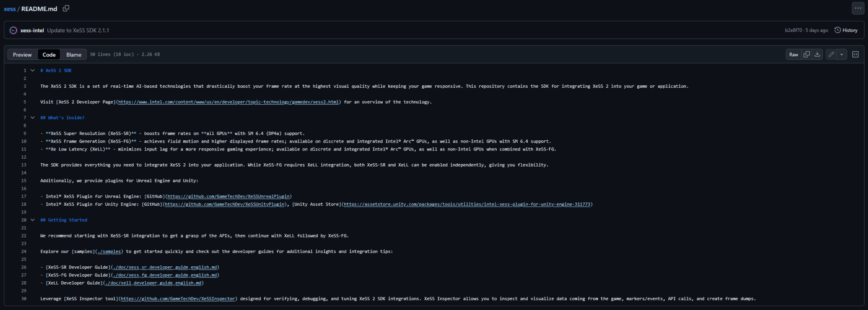Open commit message Update to XeSS SDK 2.1.1

(x=78, y=30)
